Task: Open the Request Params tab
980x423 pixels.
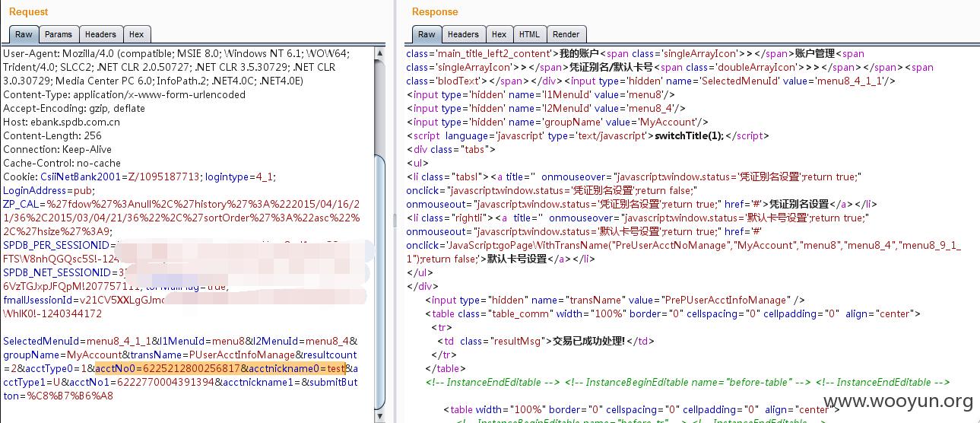Action: [x=58, y=34]
